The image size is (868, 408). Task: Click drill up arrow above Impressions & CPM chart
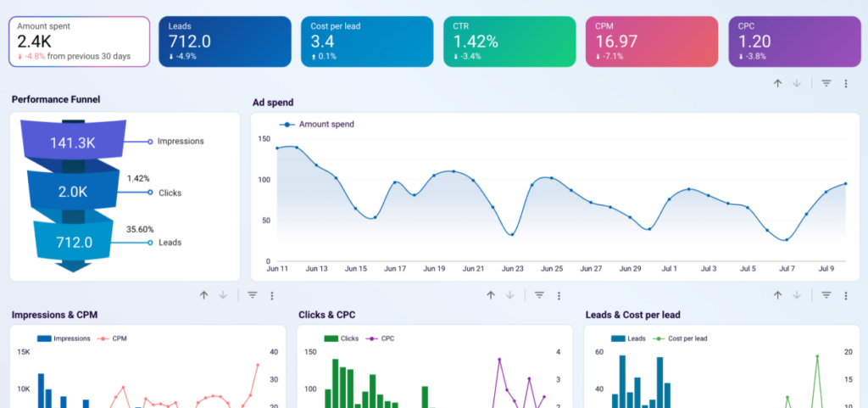203,295
